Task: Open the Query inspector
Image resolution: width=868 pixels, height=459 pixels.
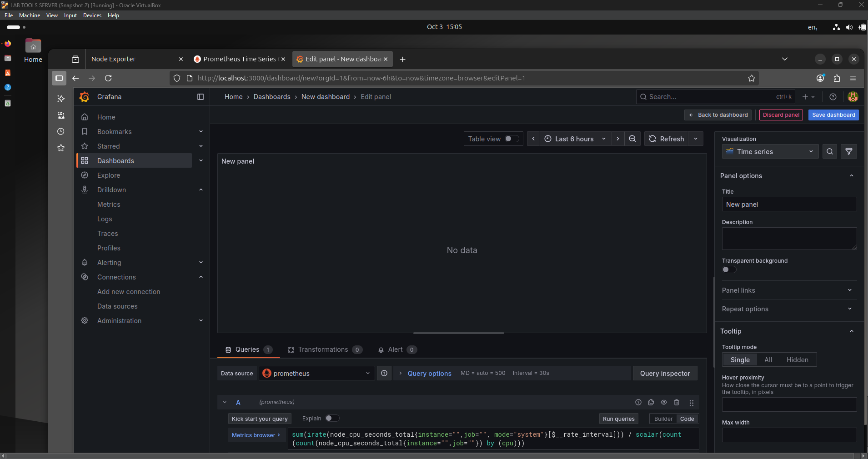Action: (665, 374)
